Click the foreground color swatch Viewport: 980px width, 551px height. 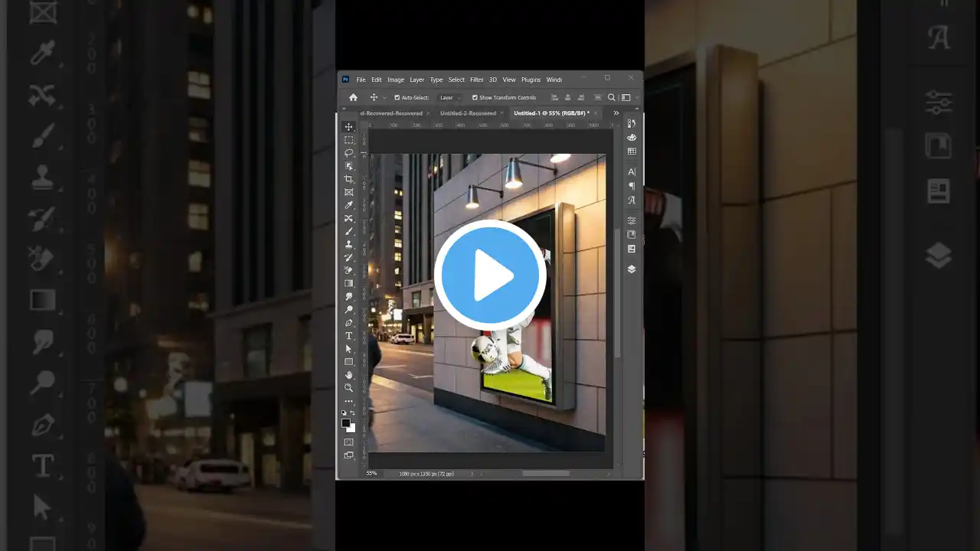346,422
